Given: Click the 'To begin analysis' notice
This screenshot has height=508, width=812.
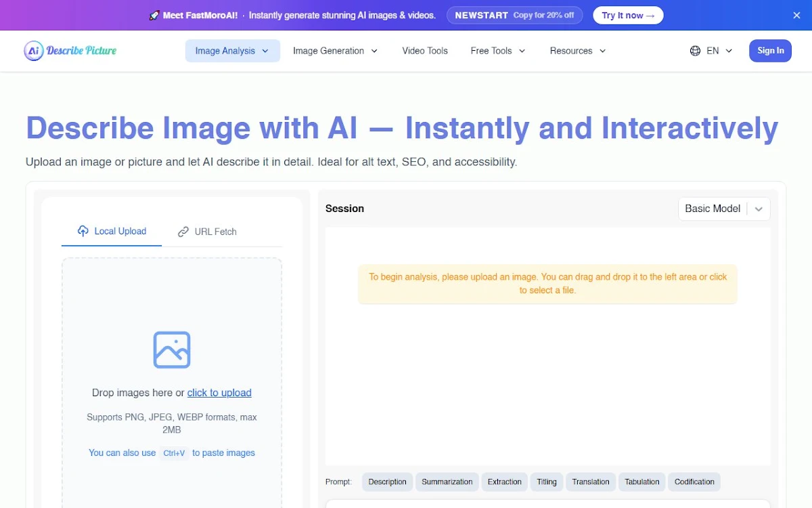Looking at the screenshot, I should 547,284.
